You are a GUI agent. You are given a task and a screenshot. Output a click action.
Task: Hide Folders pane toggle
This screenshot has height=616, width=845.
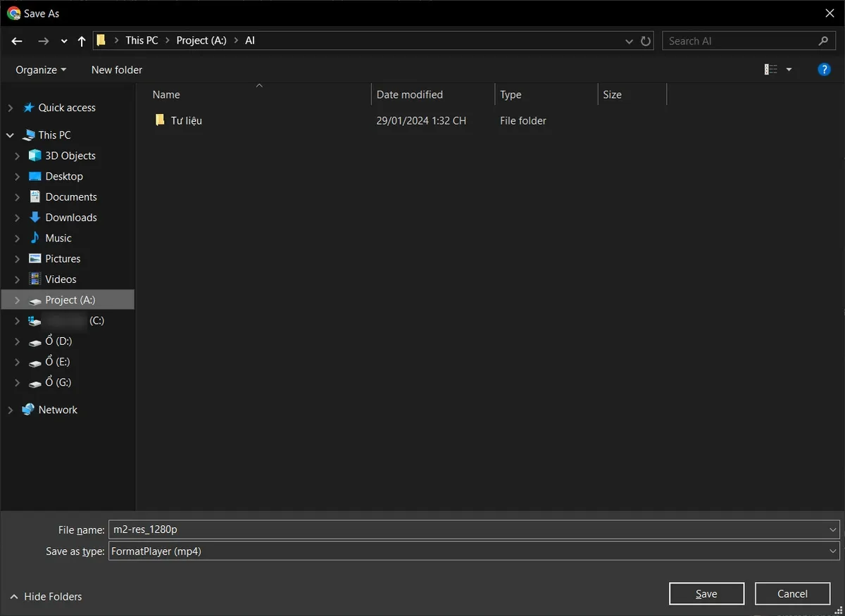pos(46,596)
